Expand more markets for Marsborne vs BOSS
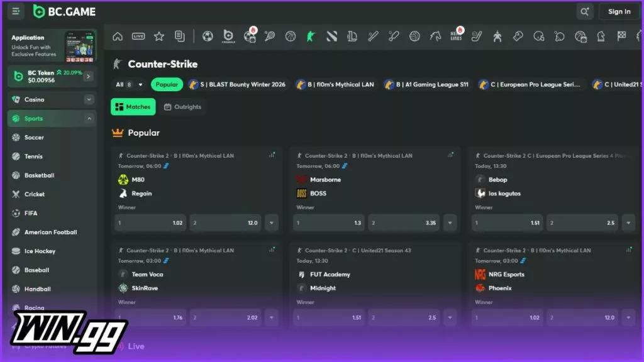 click(x=450, y=223)
